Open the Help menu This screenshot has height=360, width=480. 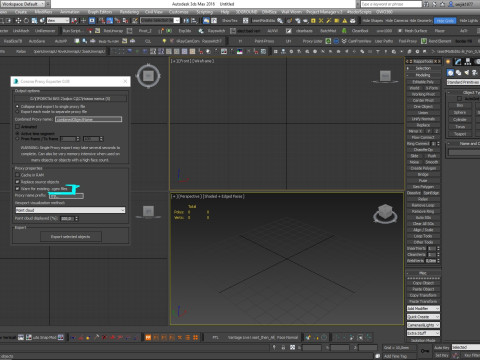pos(225,12)
